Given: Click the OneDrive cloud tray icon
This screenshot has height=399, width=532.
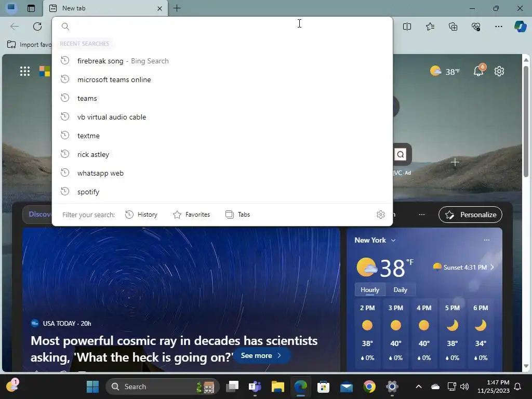Looking at the screenshot, I should tap(435, 387).
